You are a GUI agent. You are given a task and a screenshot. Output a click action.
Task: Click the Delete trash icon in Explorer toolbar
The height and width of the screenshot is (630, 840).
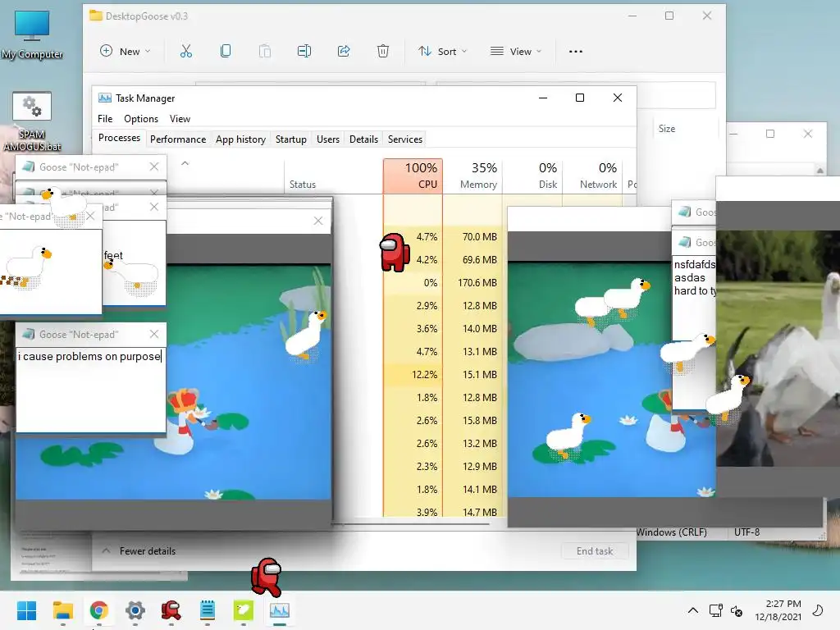coord(383,52)
